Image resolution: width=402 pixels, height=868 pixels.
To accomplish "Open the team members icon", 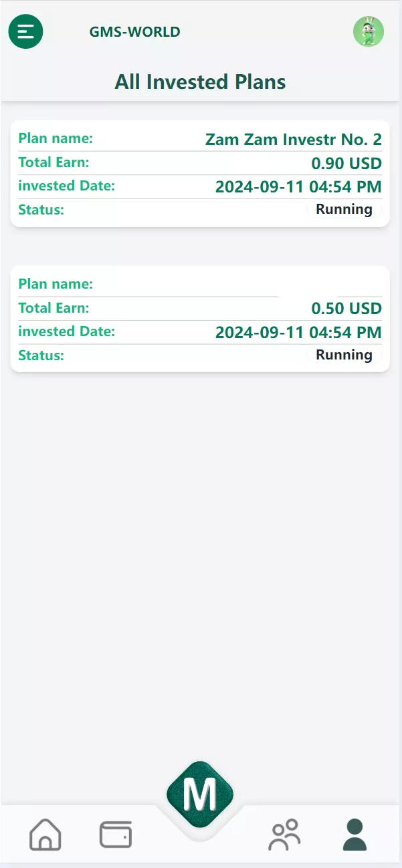I will point(285,835).
